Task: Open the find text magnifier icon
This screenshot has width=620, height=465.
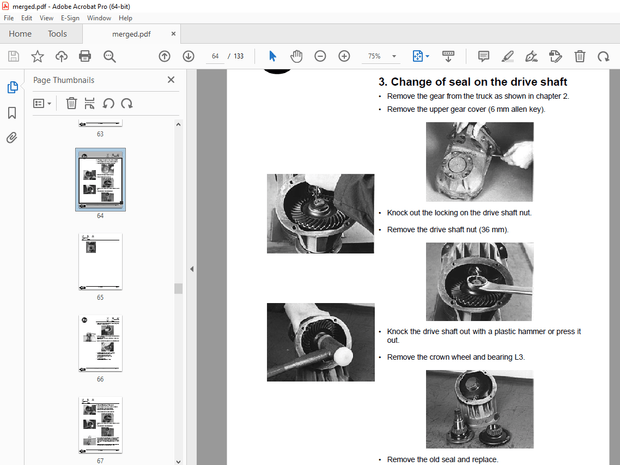Action: coord(110,57)
